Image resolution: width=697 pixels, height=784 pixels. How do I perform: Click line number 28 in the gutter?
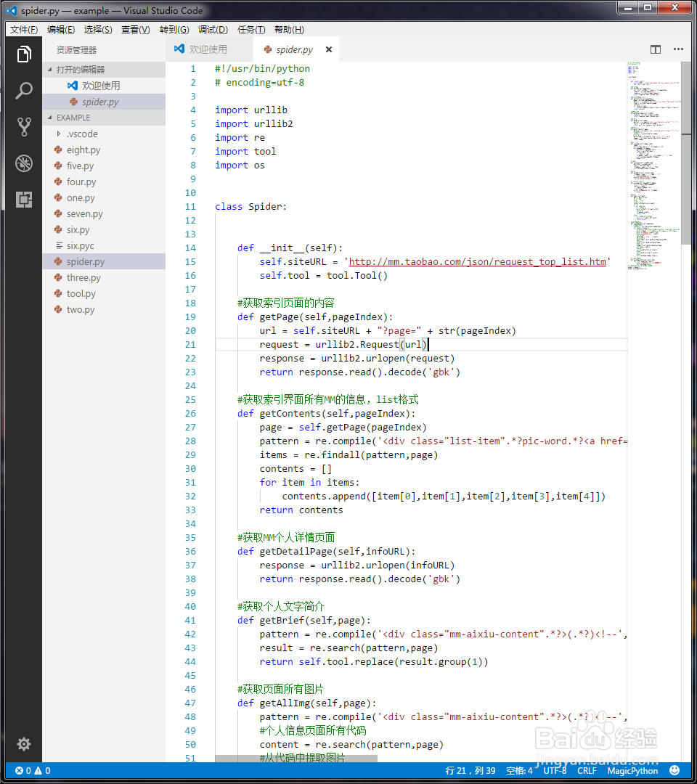pyautogui.click(x=190, y=441)
